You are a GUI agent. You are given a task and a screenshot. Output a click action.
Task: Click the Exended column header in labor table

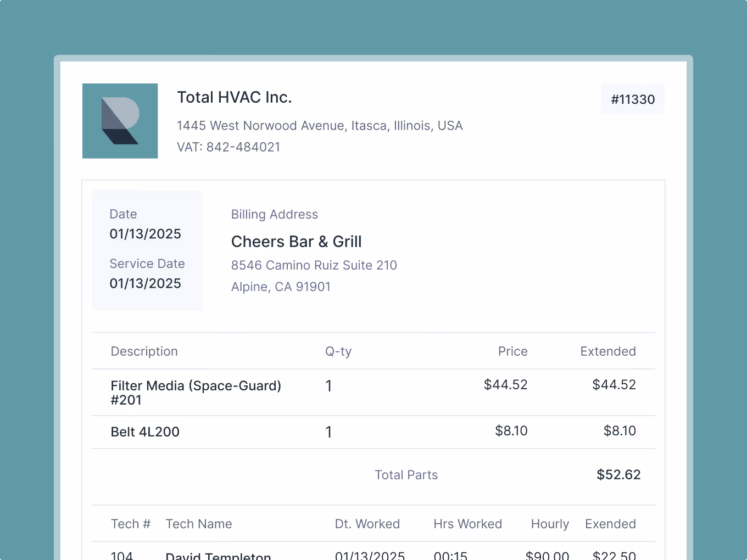point(610,524)
